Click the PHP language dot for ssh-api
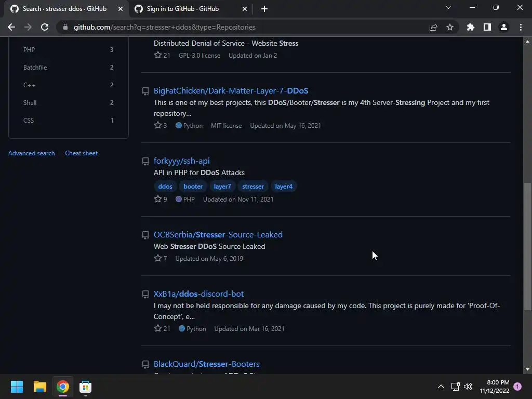Viewport: 532px width, 399px height. coord(179,199)
